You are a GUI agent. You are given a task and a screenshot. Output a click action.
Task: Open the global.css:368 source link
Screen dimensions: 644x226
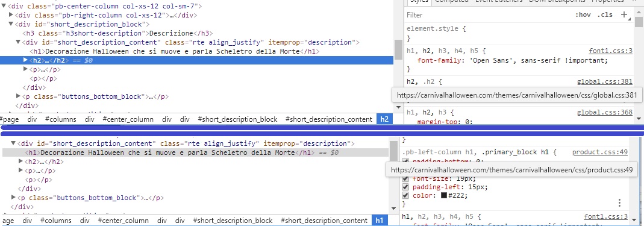tap(605, 112)
